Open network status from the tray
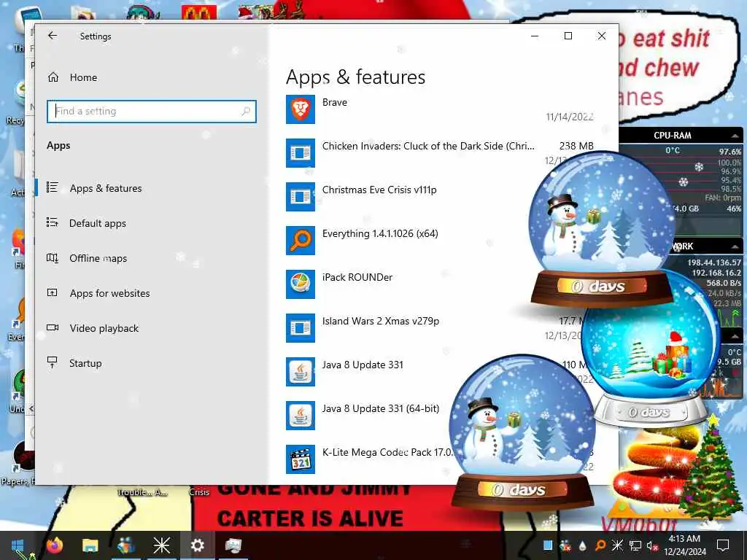 click(x=635, y=545)
